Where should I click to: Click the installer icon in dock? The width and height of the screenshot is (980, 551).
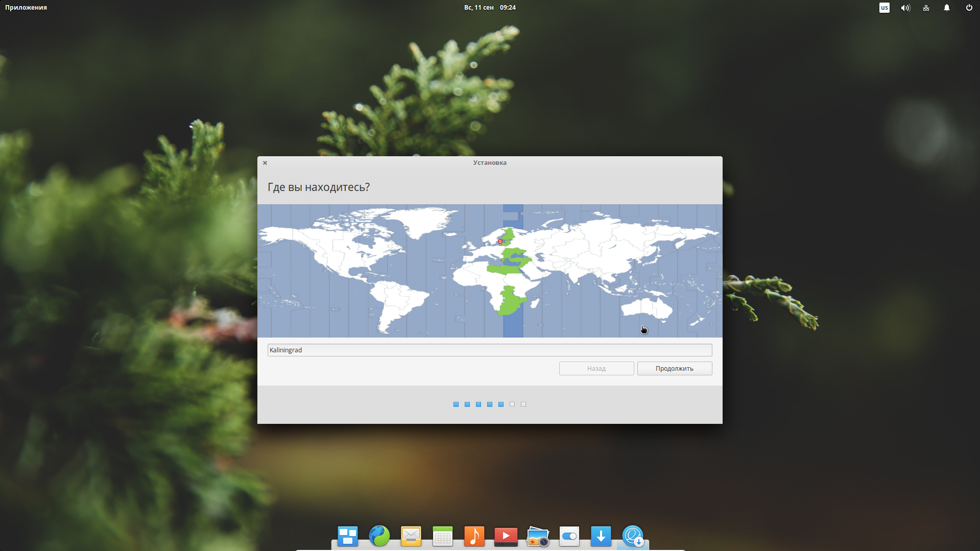tap(633, 536)
